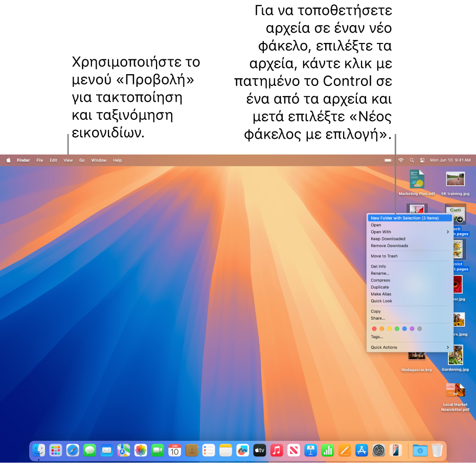Click the date and time in menu bar
Viewport: 476px width, 464px height.
pos(450,160)
